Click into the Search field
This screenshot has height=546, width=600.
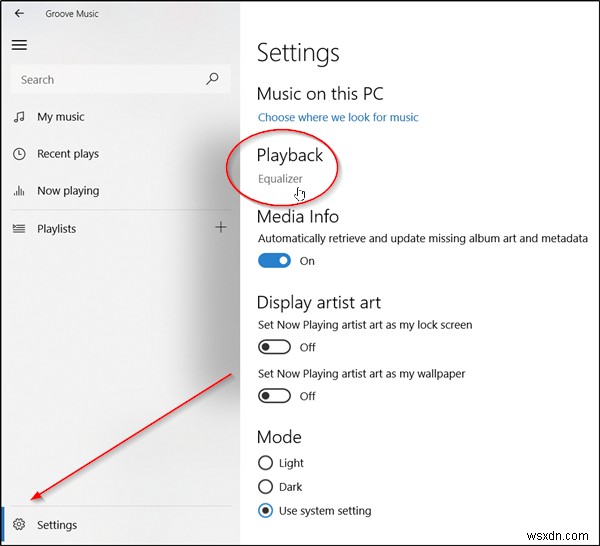point(105,79)
